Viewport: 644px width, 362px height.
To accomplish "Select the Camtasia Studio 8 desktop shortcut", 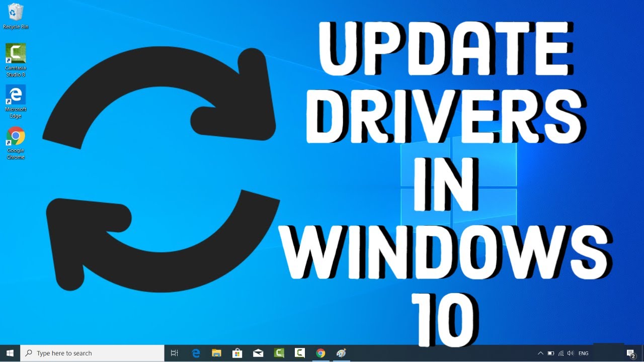I will 16,60.
